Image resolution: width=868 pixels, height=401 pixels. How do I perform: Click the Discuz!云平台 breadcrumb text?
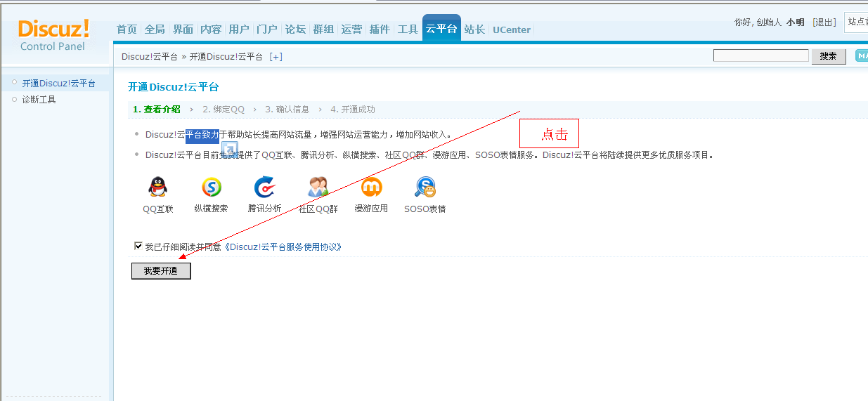150,57
